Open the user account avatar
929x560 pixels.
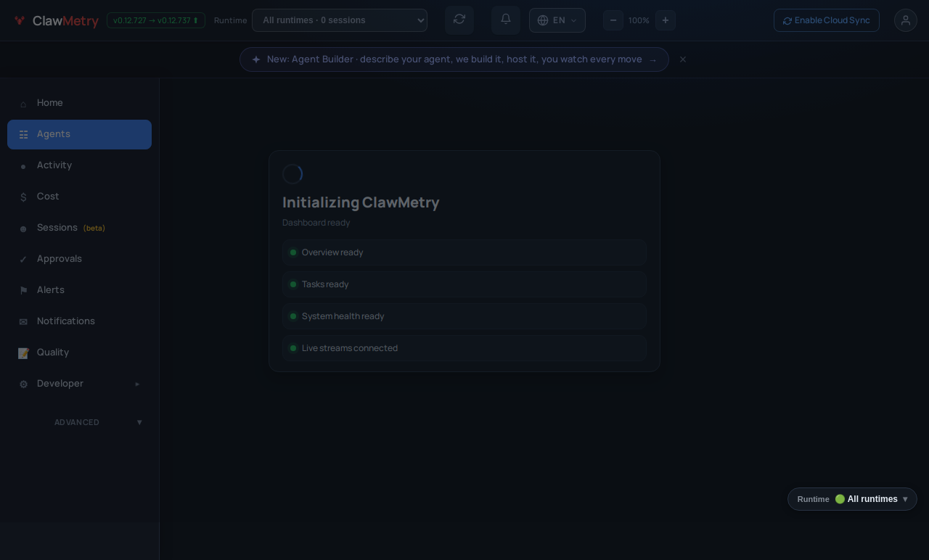[x=906, y=20]
